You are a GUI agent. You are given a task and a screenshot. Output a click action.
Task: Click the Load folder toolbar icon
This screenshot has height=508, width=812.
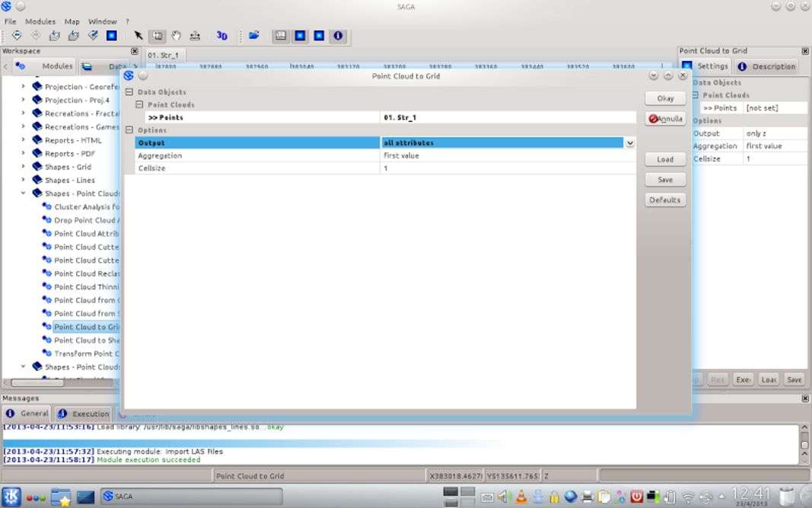pyautogui.click(x=254, y=36)
